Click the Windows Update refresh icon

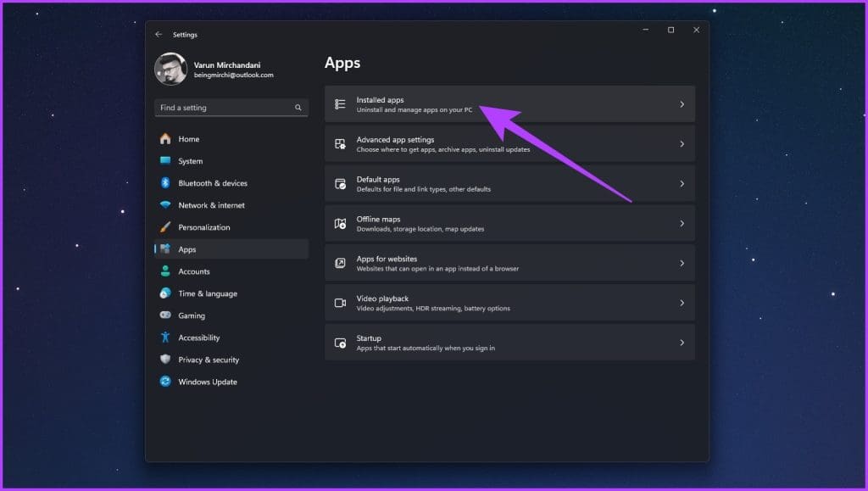165,382
